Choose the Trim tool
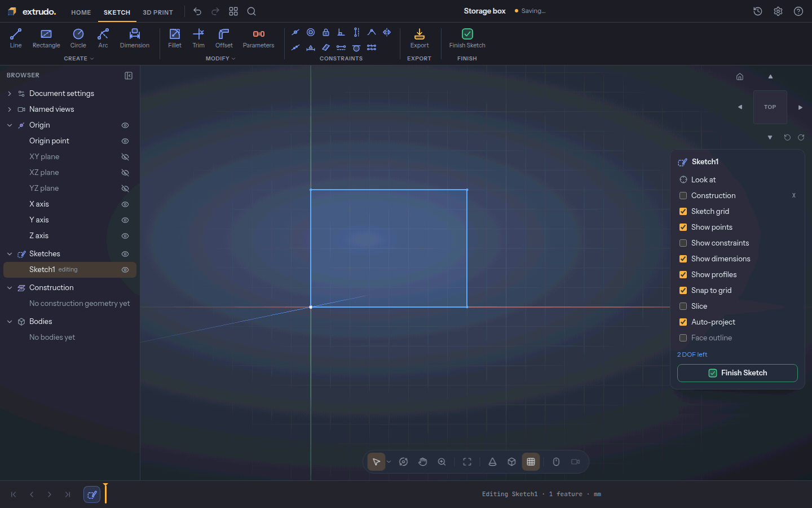This screenshot has height=508, width=812. coord(198,38)
